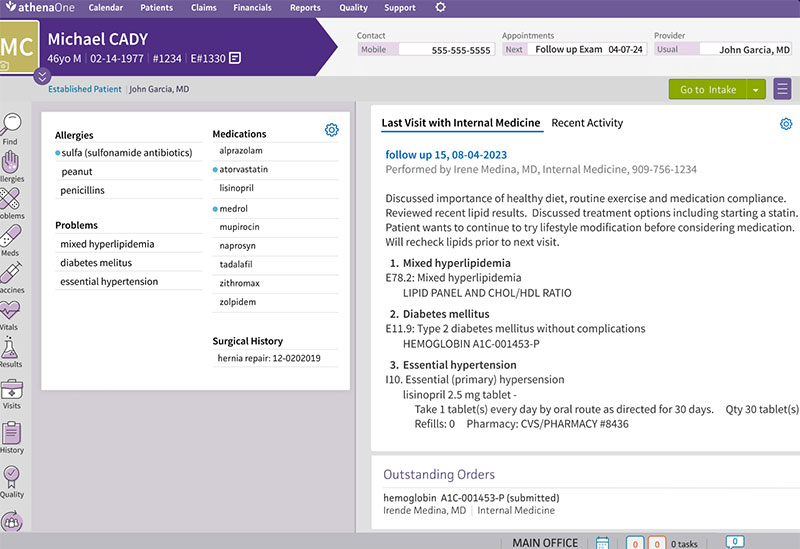This screenshot has height=549, width=800.
Task: Open gear settings for Last Visit panel
Action: [786, 123]
